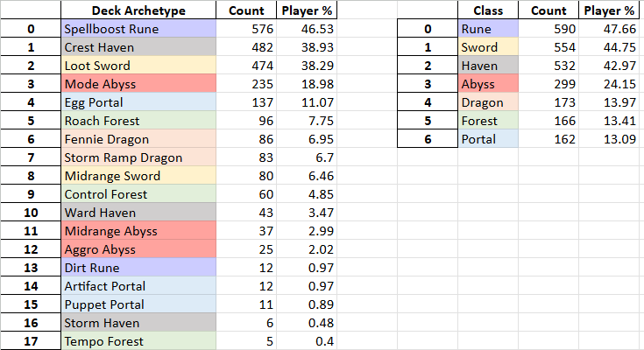Click the Storm Ramp Dragon cell
This screenshot has width=644, height=350.
pos(138,157)
